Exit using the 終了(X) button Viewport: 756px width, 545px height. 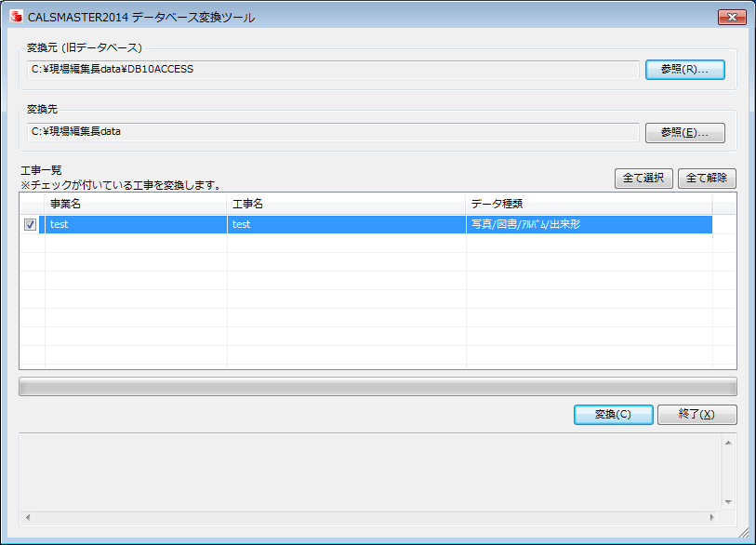point(696,415)
